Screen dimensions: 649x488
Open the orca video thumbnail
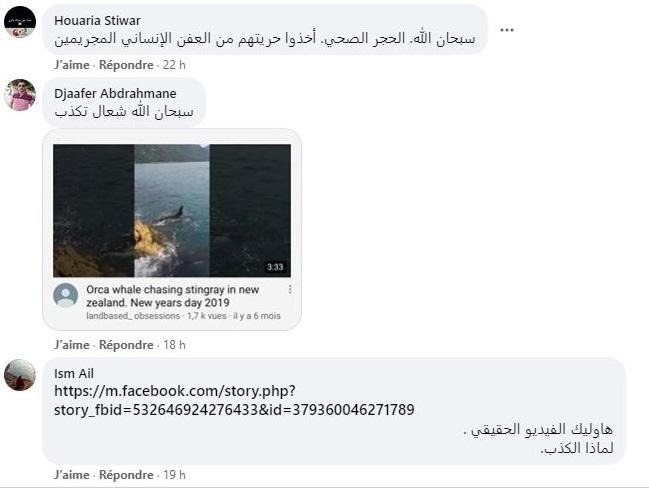coord(172,211)
